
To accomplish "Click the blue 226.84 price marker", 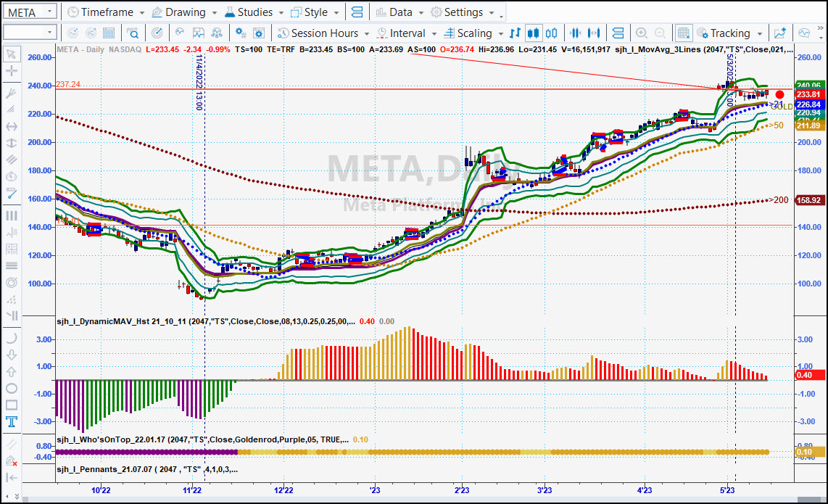I will point(808,104).
